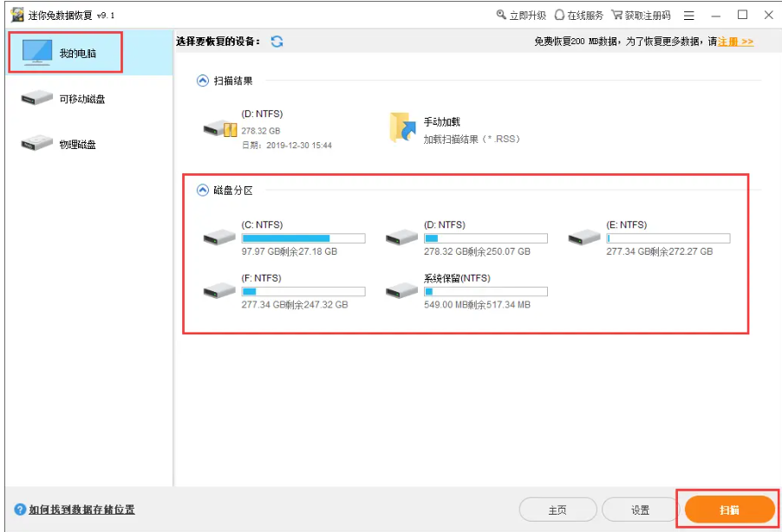Image resolution: width=782 pixels, height=532 pixels.
Task: Select the F: NTFS partition drive icon
Action: tap(219, 290)
